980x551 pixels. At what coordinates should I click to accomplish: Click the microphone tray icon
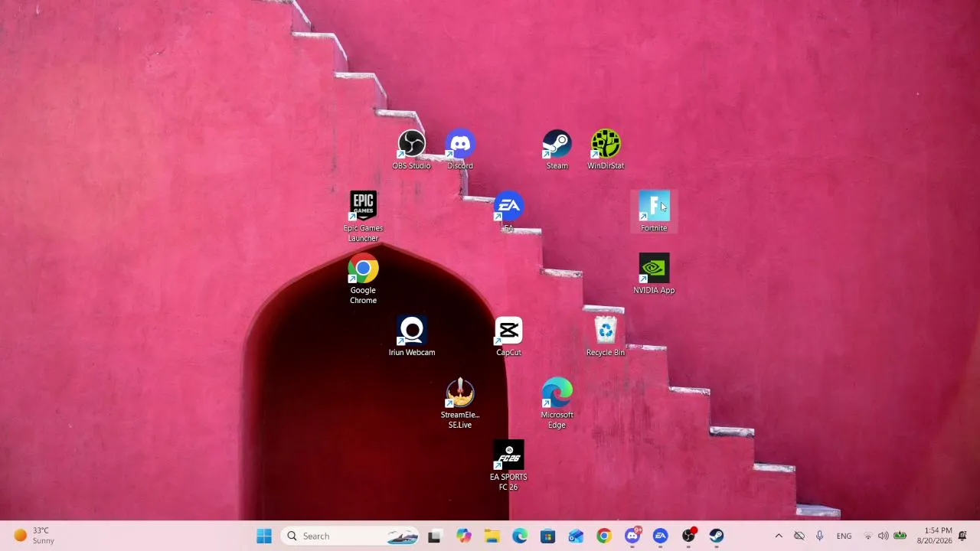coord(820,536)
